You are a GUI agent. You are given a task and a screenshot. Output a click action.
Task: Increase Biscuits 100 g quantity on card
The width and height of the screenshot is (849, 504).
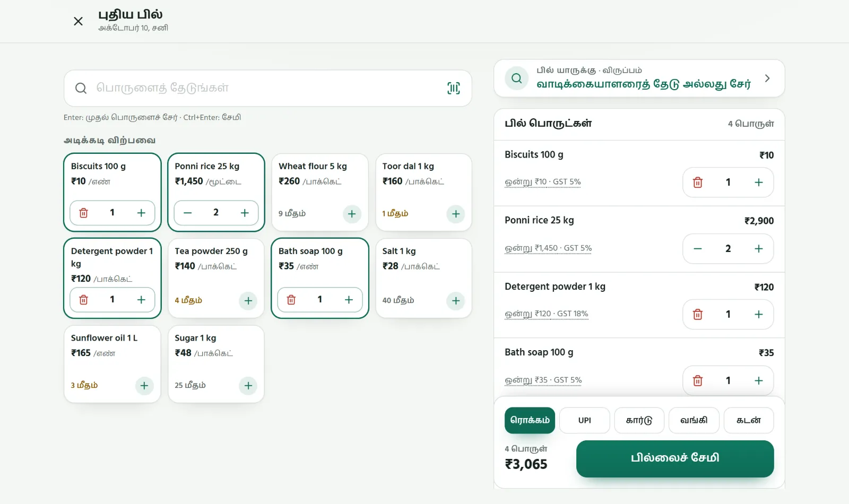[141, 213]
